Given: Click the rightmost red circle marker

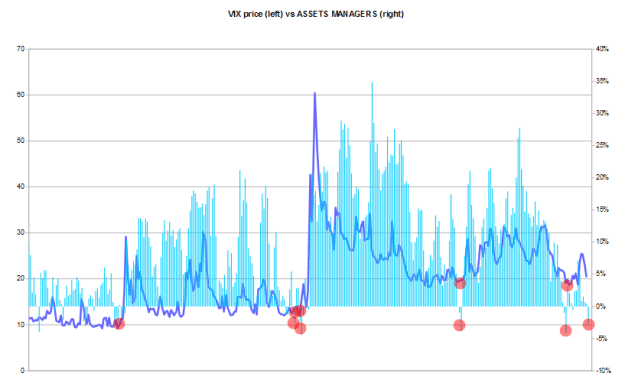Looking at the screenshot, I should coord(589,325).
